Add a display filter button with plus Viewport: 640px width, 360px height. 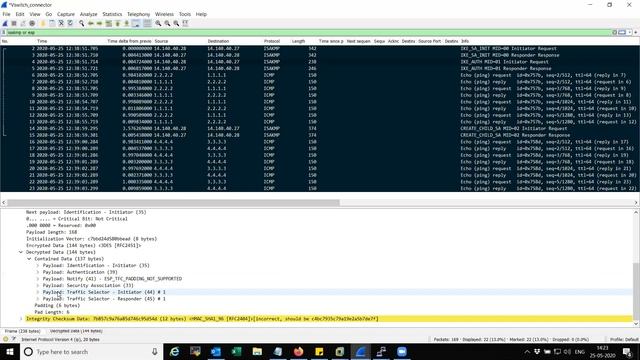(636, 32)
